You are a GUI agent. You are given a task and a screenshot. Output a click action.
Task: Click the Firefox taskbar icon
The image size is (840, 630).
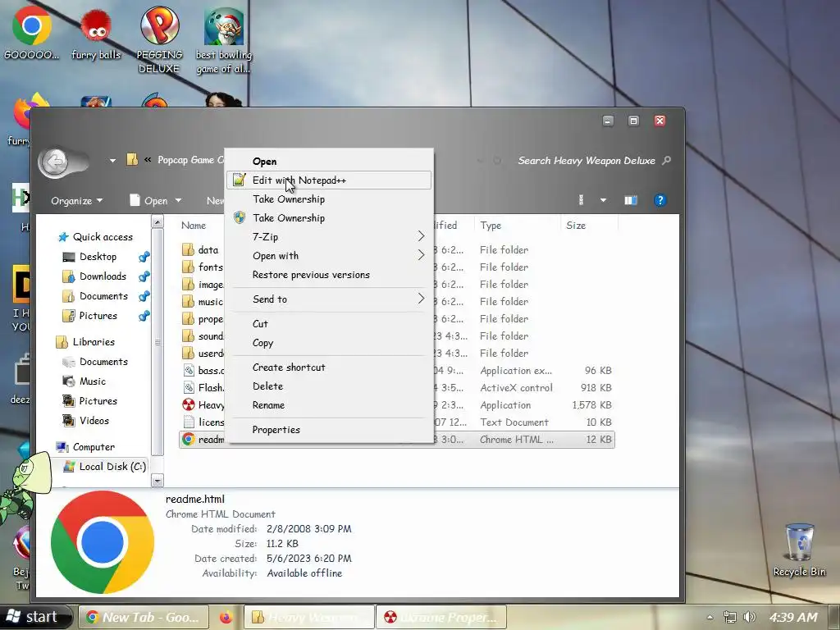(226, 617)
